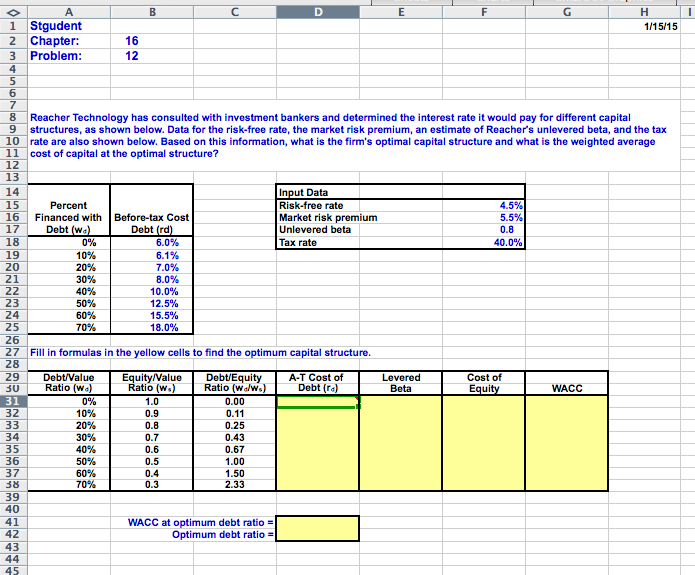Select the Risk-free rate value 4.5%
This screenshot has height=575, width=695.
(484, 205)
